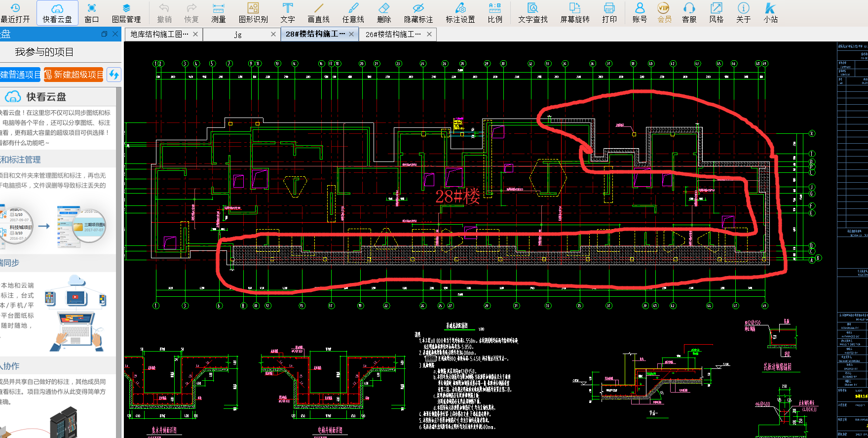Image resolution: width=868 pixels, height=438 pixels.
Task: Select the 测量 measure tool
Action: click(x=219, y=13)
